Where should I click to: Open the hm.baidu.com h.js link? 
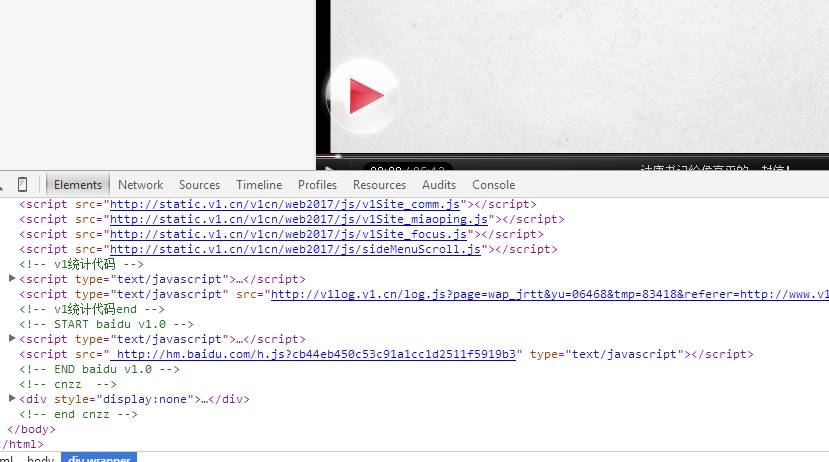pyautogui.click(x=312, y=354)
